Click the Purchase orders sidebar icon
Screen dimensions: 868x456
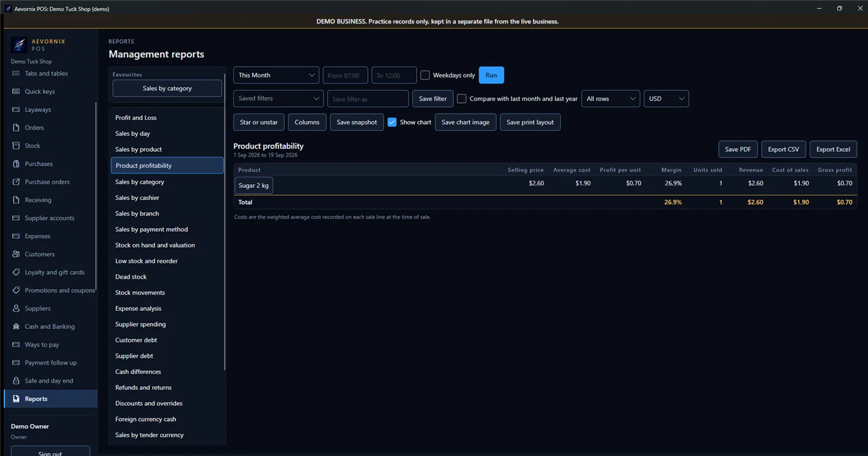tap(16, 182)
